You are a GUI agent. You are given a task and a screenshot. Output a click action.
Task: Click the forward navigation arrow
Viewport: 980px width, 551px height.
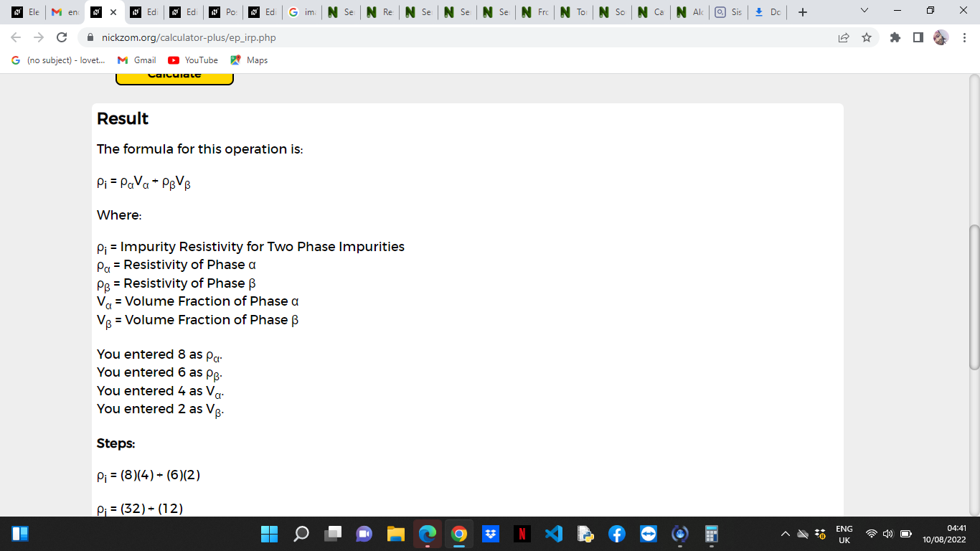point(39,37)
